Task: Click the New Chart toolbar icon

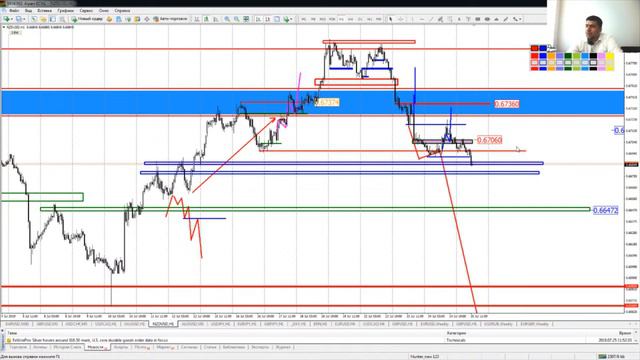Action: [x=7, y=19]
